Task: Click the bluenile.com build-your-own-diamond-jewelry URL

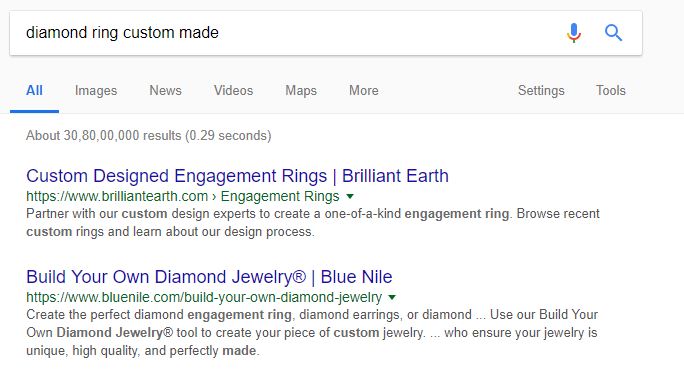Action: [204, 297]
